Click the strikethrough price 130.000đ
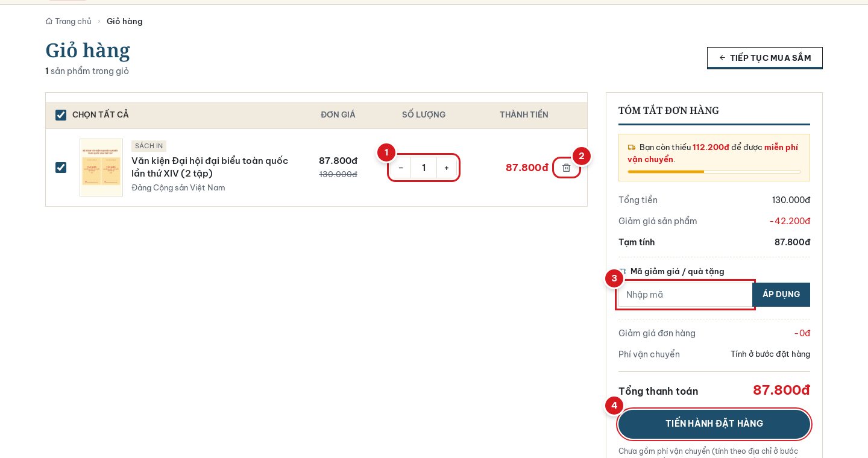The image size is (868, 458). [338, 174]
